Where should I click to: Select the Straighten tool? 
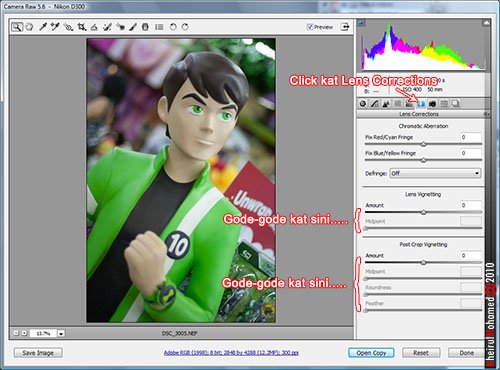pyautogui.click(x=94, y=27)
